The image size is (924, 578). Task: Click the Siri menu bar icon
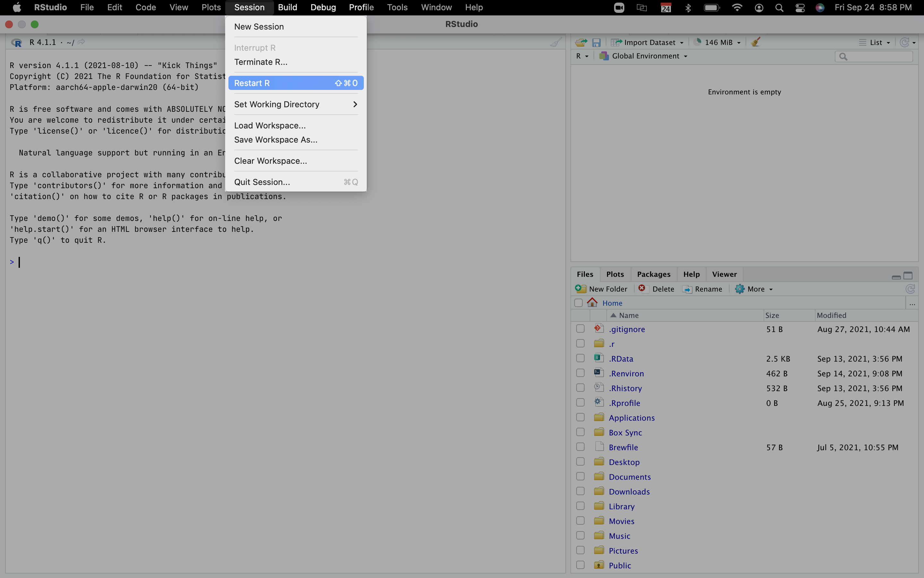820,8
